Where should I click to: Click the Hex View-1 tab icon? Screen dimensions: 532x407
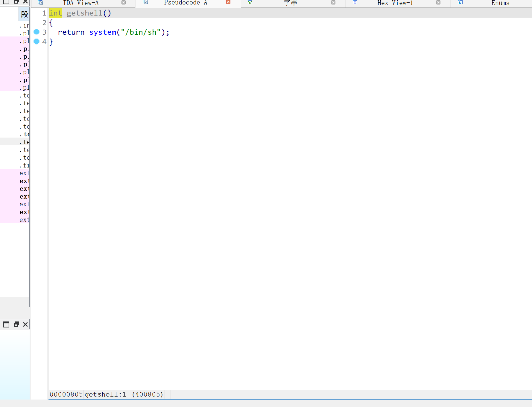tap(355, 2)
